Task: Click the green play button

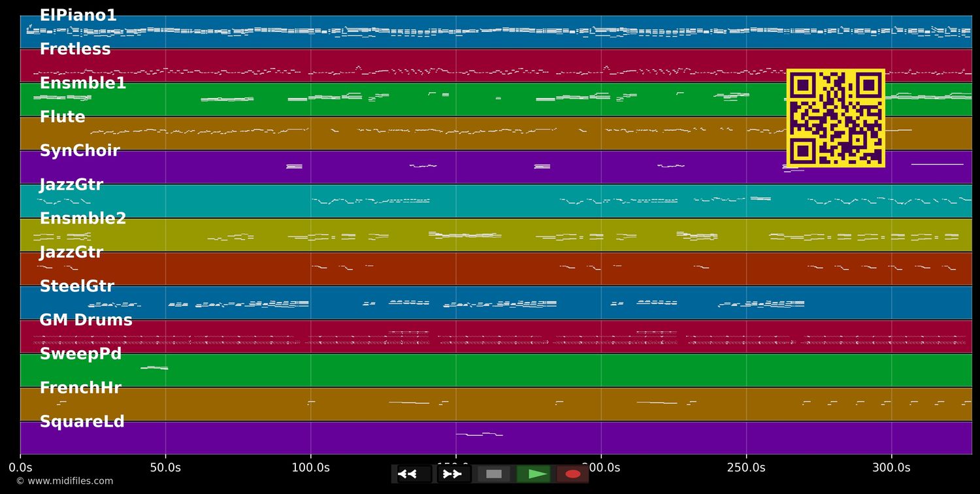Action: tap(533, 474)
